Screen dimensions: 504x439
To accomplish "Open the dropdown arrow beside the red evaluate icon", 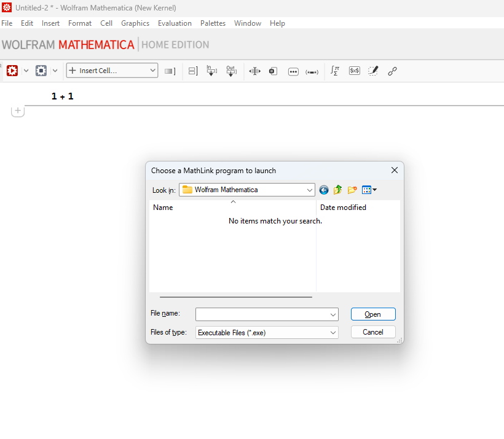I will [x=26, y=71].
